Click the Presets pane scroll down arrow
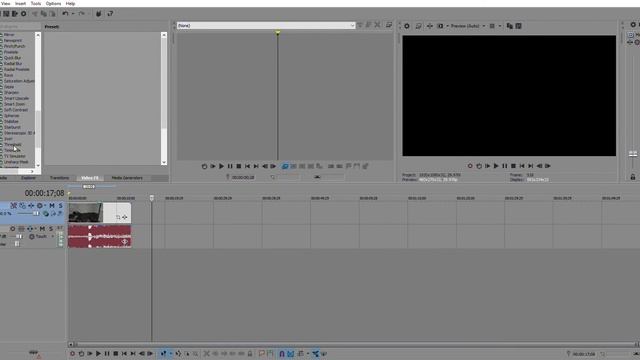 pyautogui.click(x=164, y=162)
